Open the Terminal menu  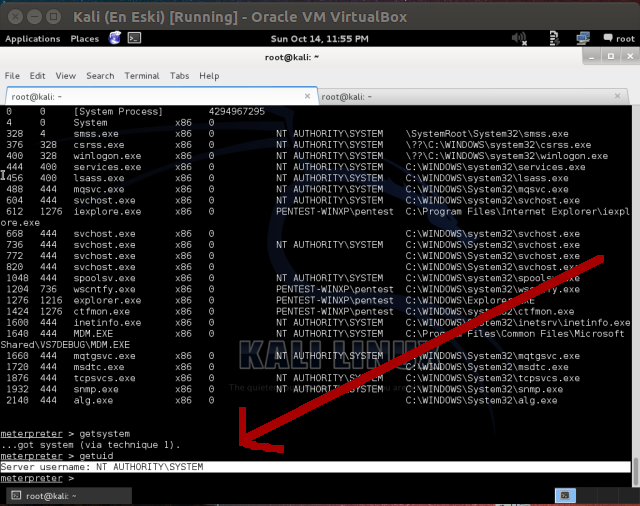pos(142,76)
